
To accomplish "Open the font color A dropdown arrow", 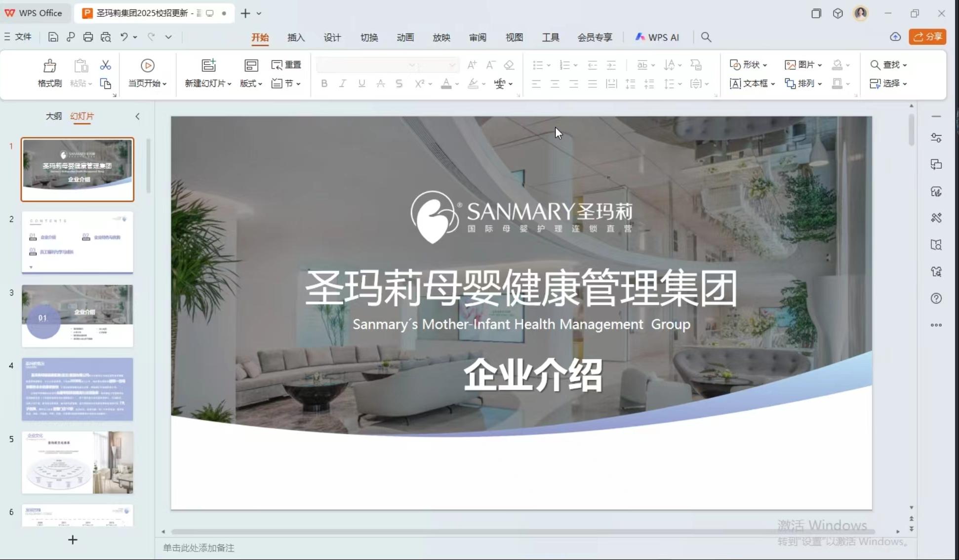I will pyautogui.click(x=457, y=84).
